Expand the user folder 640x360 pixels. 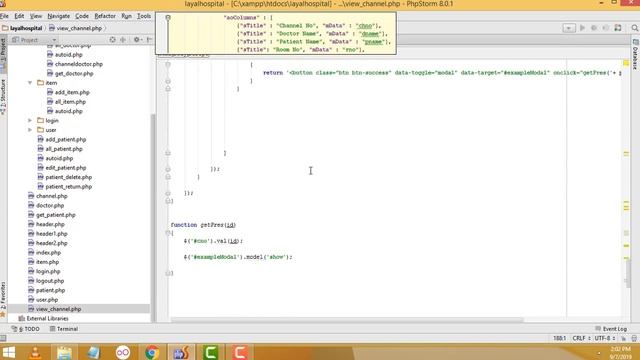click(x=30, y=130)
